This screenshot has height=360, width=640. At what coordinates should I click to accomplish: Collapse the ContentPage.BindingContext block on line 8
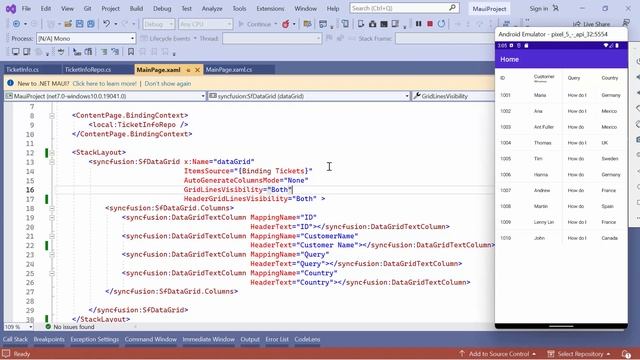click(52, 116)
